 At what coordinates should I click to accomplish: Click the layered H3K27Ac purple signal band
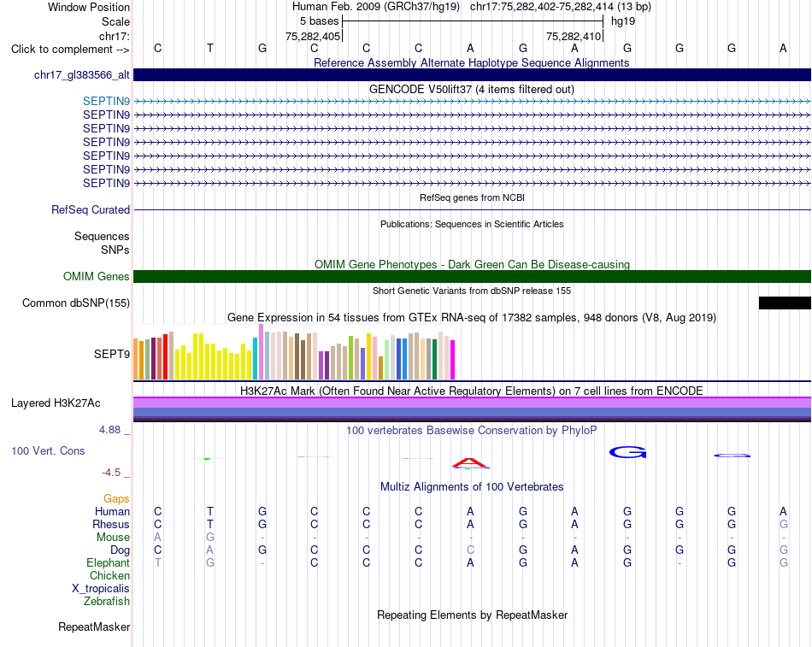coord(472,409)
